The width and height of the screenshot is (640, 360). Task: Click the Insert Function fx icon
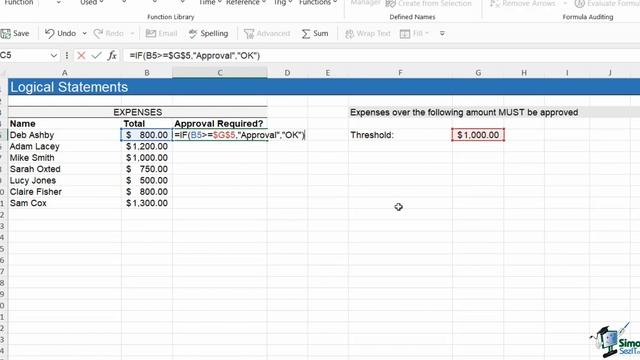[112, 56]
